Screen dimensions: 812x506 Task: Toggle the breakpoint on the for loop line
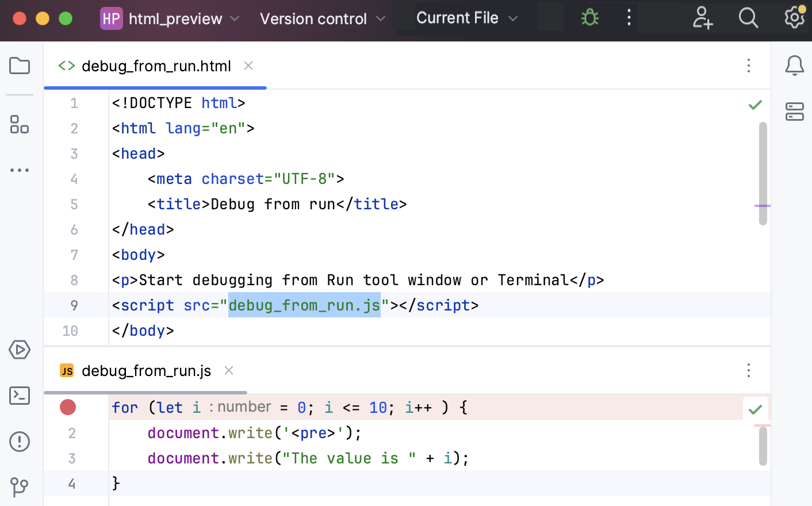pos(67,407)
